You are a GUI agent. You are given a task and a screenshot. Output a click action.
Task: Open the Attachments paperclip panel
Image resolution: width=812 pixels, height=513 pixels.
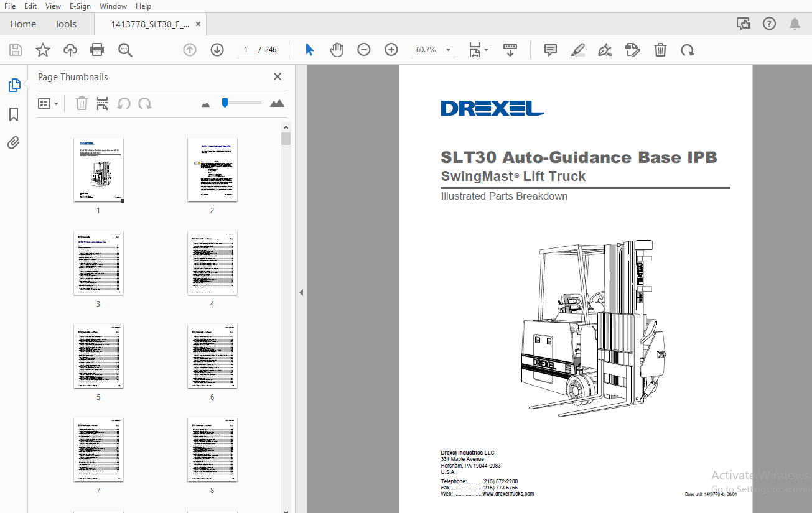(14, 143)
